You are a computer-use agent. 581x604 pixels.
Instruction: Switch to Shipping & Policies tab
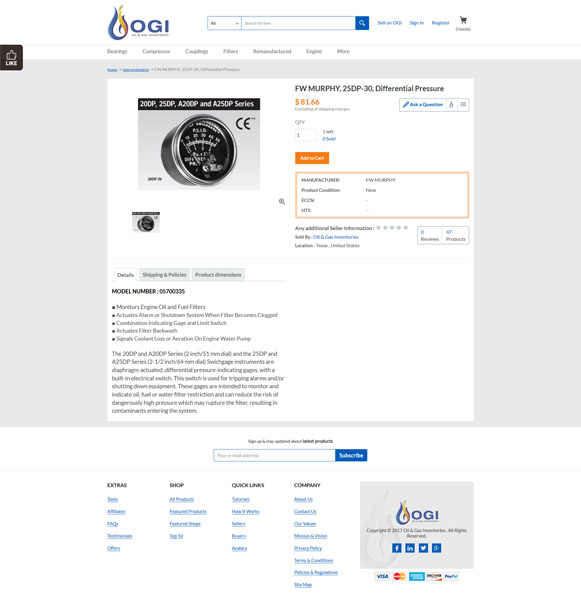165,275
